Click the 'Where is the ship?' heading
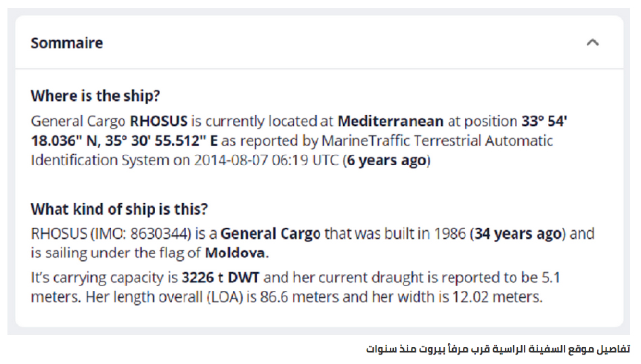 [95, 95]
